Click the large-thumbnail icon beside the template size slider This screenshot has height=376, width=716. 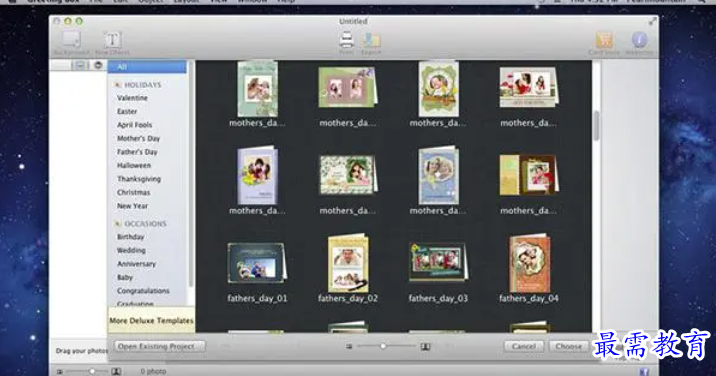coord(426,347)
